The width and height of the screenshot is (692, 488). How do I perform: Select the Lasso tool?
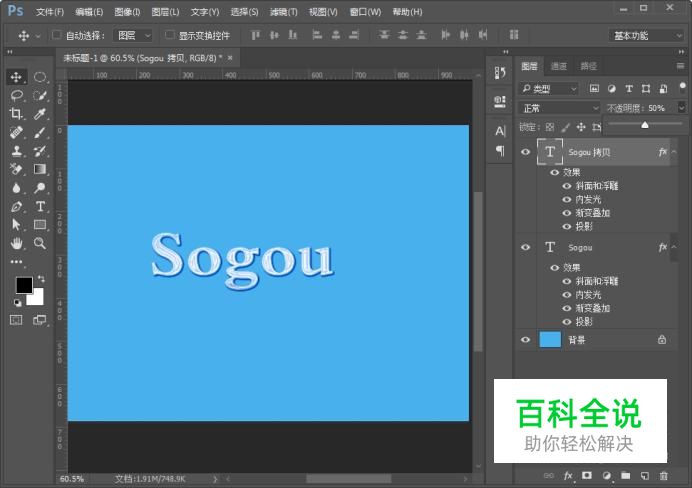[x=16, y=95]
